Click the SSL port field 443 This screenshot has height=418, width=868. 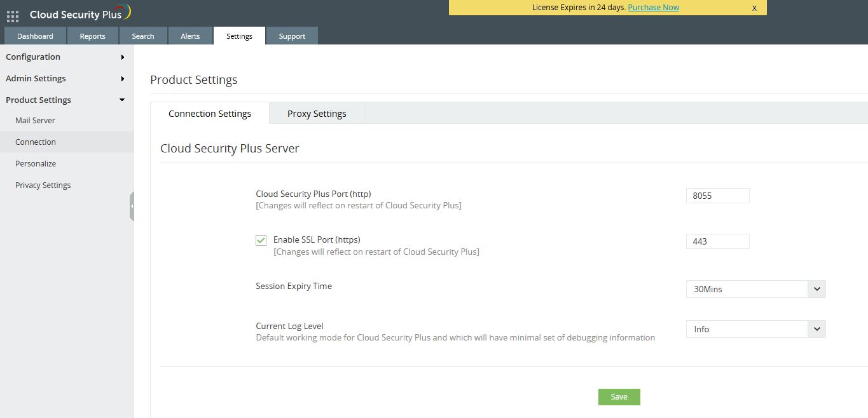click(717, 241)
